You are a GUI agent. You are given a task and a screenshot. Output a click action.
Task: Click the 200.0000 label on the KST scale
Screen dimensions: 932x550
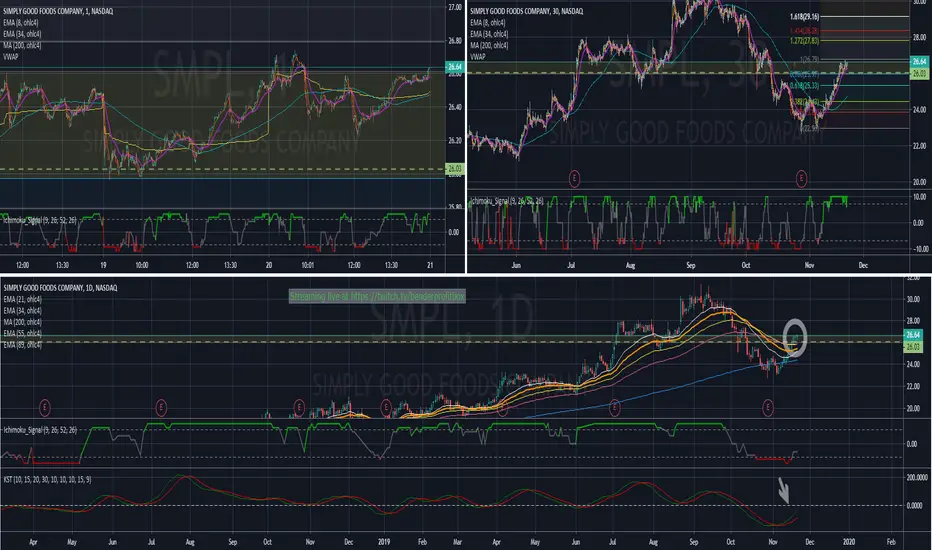point(917,477)
